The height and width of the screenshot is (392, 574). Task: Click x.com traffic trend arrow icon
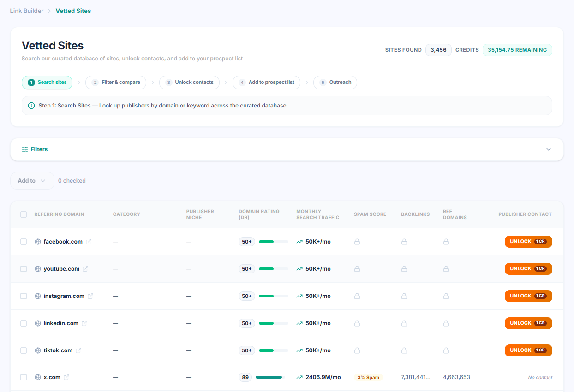click(x=299, y=377)
